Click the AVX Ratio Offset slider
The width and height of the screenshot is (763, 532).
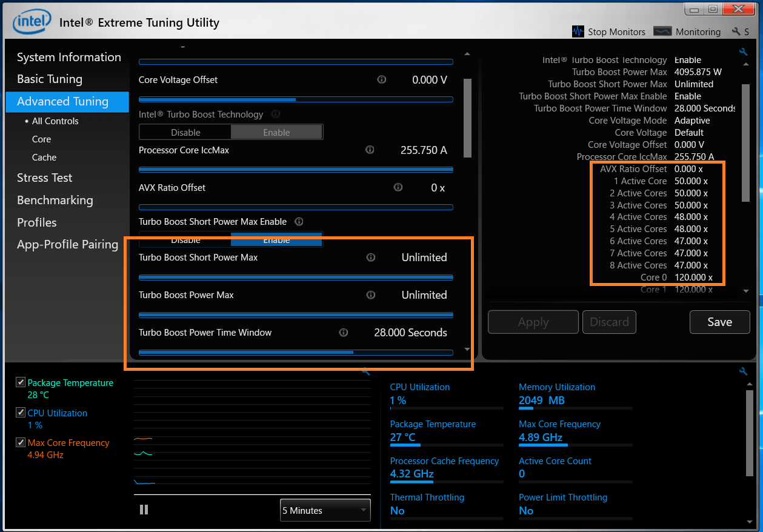click(x=296, y=207)
